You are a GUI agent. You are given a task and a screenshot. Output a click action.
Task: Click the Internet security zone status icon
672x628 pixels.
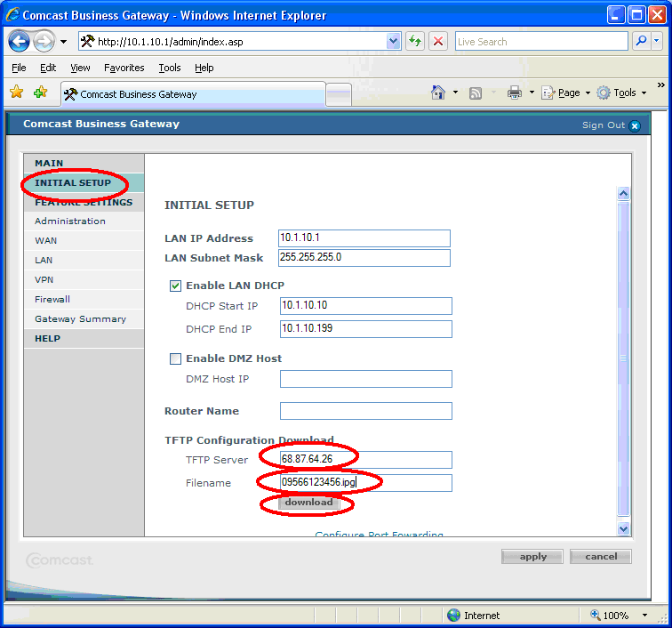click(453, 616)
